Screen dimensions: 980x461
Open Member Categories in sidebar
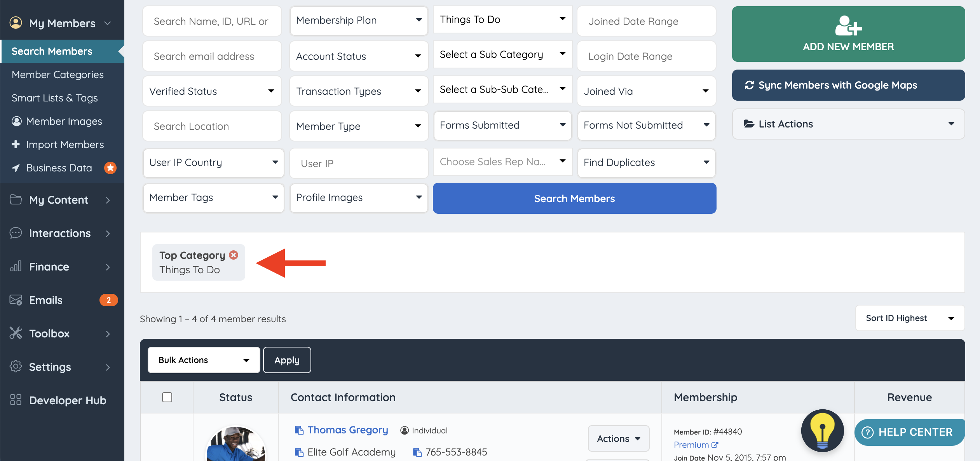click(x=58, y=75)
